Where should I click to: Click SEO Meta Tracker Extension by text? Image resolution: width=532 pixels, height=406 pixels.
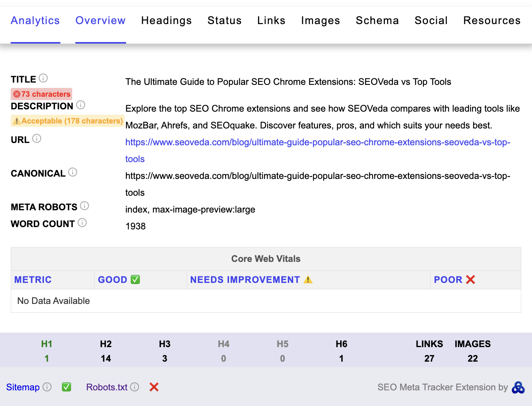(x=443, y=387)
